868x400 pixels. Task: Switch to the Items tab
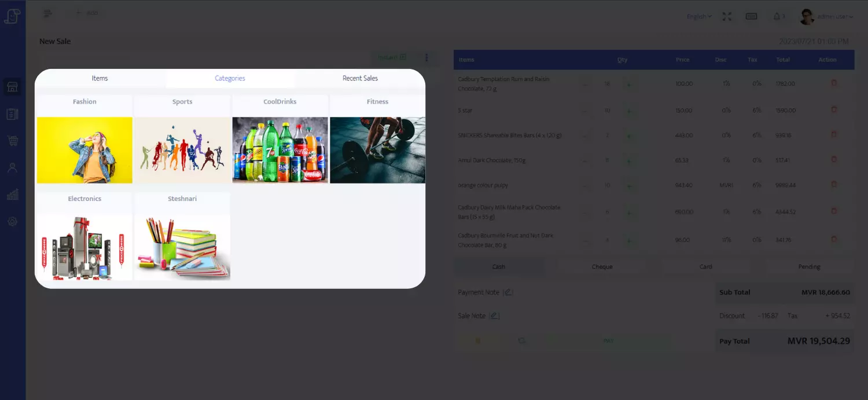[100, 78]
